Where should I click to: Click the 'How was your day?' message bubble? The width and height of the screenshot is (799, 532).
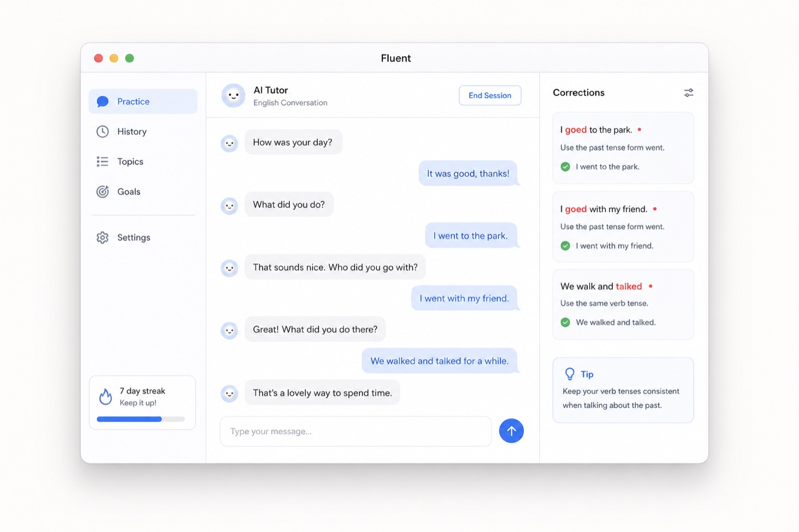pos(293,142)
